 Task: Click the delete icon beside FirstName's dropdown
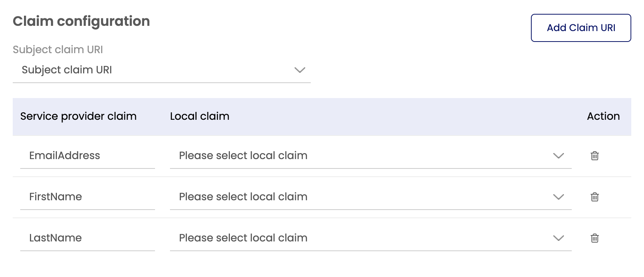point(595,197)
